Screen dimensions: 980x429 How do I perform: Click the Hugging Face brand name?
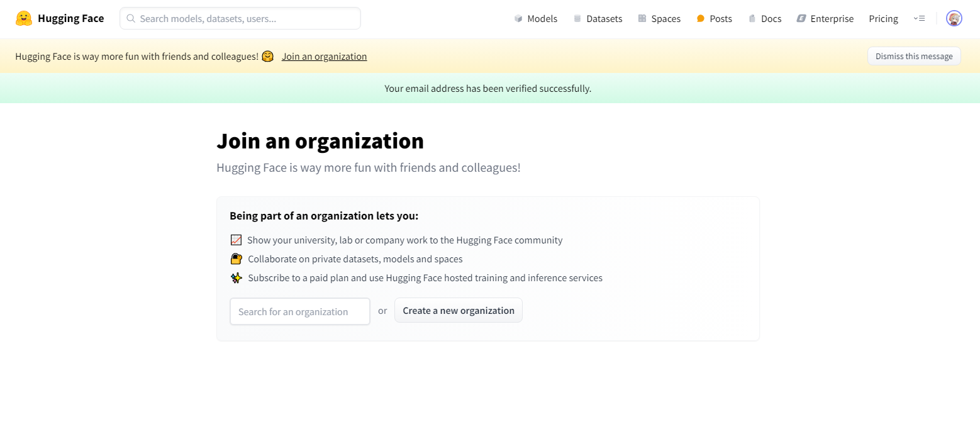tap(71, 18)
